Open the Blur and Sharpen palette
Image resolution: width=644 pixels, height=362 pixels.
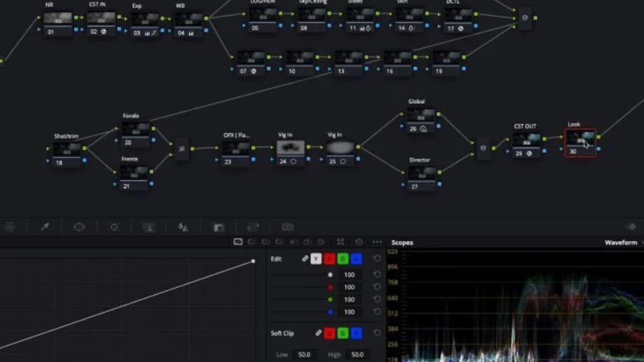[184, 227]
